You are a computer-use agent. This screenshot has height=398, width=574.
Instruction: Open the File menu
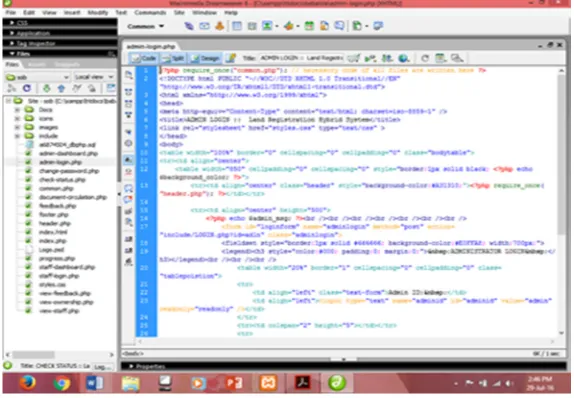point(11,12)
